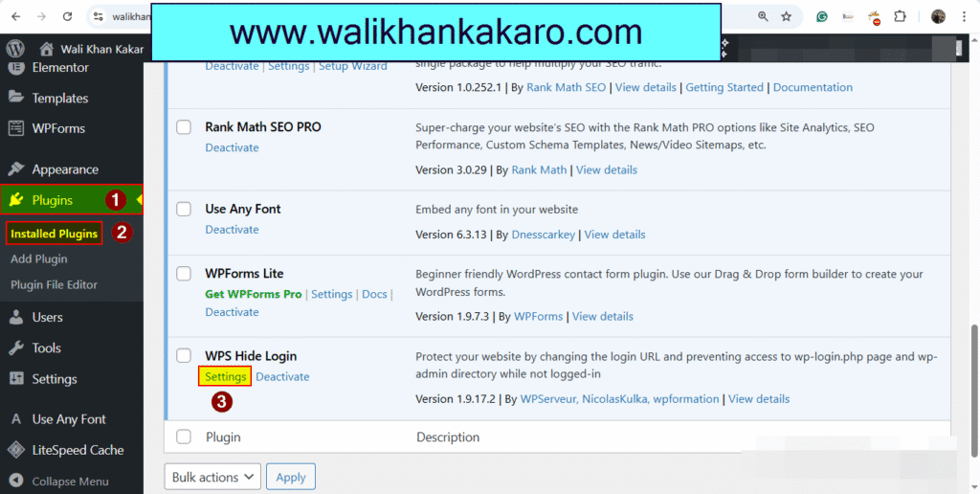Open the Installed Plugins submenu
The width and height of the screenshot is (980, 494).
pos(55,234)
